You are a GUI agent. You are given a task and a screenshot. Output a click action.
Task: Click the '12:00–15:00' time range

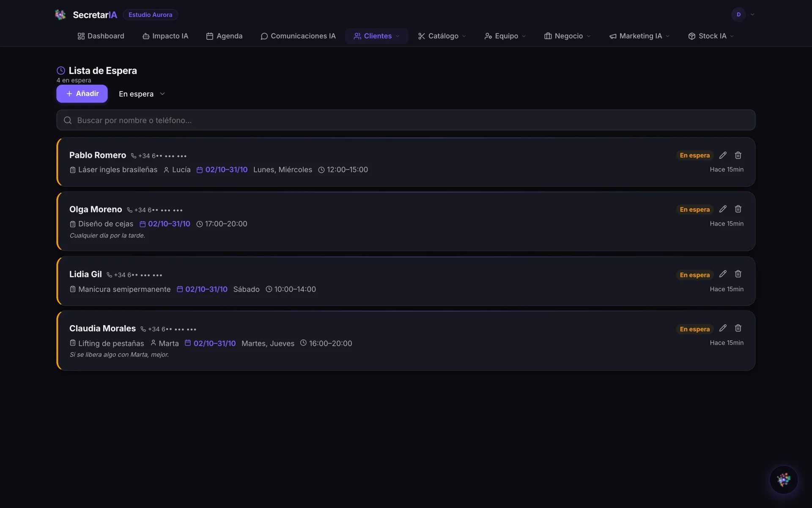347,170
